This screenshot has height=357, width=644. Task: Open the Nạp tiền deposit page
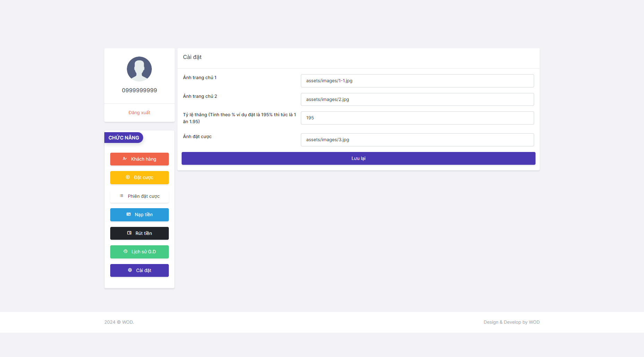click(x=139, y=215)
